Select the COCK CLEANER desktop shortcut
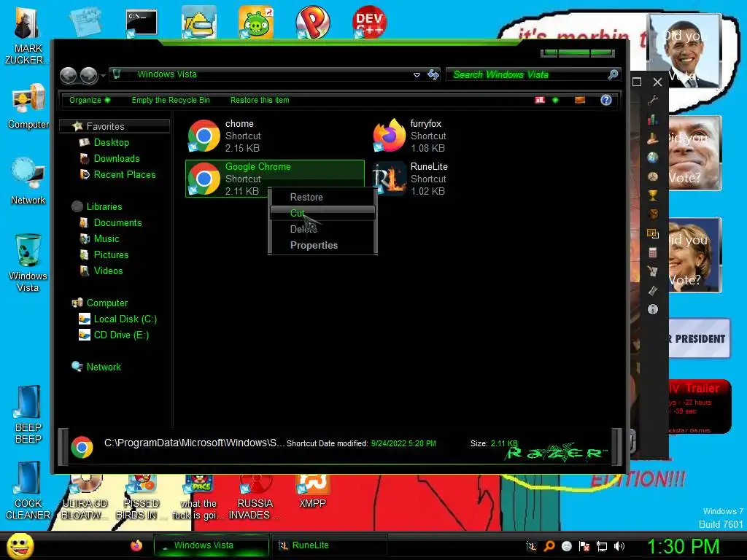 pos(28,491)
